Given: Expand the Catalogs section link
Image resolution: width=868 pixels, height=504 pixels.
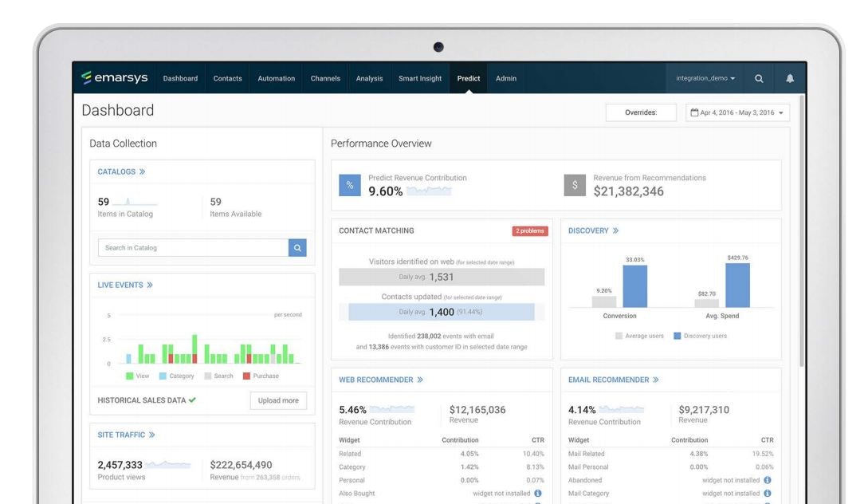Looking at the screenshot, I should 121,171.
